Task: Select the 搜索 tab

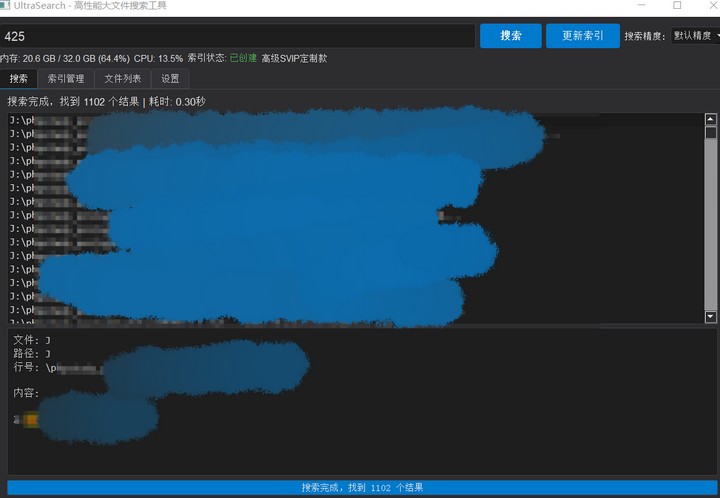Action: (x=19, y=79)
